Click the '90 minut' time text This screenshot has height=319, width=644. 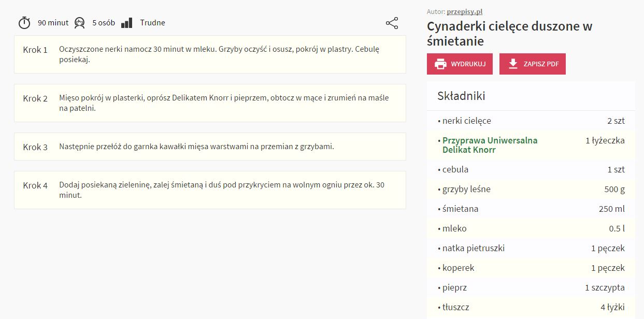pyautogui.click(x=53, y=23)
